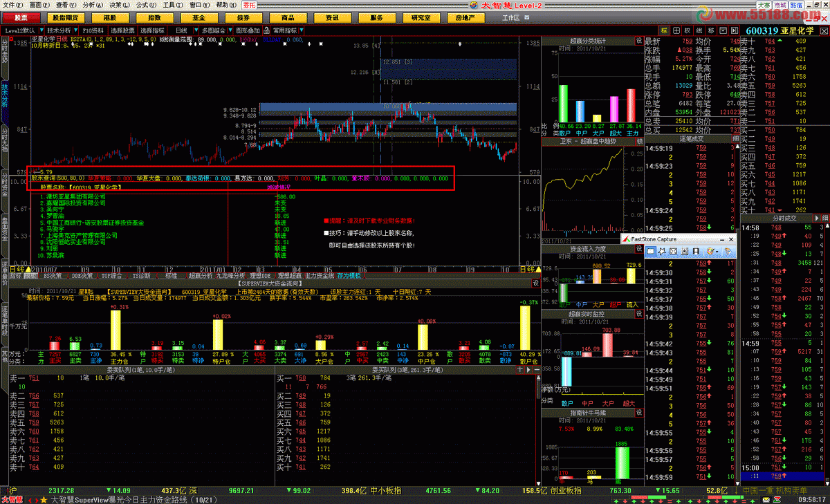Expand 技术分析 dropdown arrow
The width and height of the screenshot is (830, 504).
click(x=75, y=30)
